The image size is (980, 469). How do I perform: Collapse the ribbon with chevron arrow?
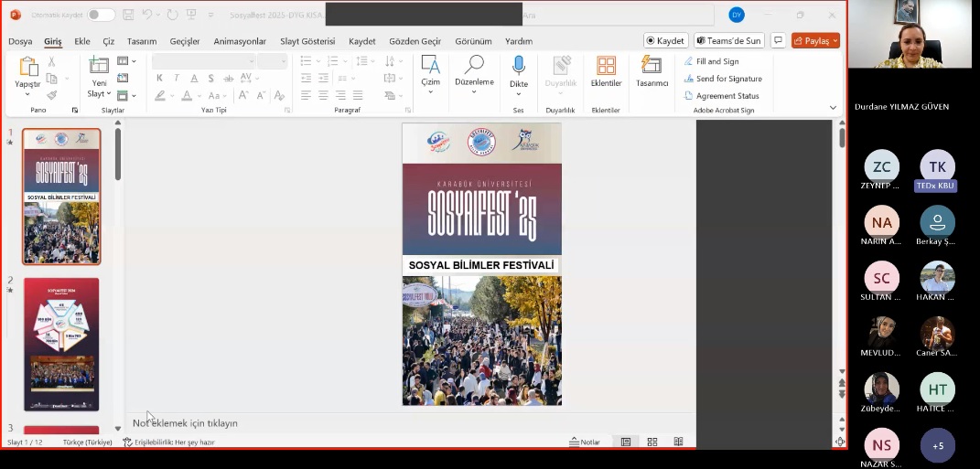point(833,107)
